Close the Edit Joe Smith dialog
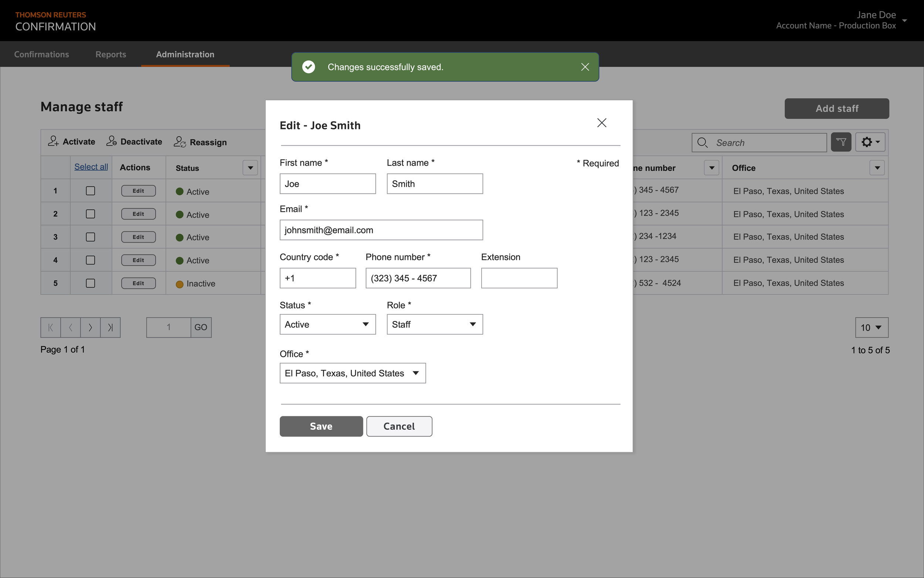The width and height of the screenshot is (924, 578). [x=602, y=123]
